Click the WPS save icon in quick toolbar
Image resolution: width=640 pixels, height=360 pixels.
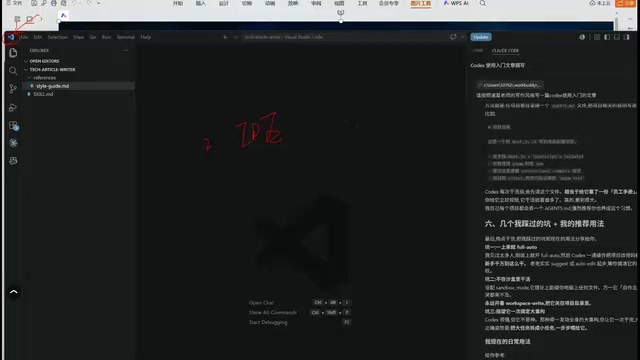34,3
